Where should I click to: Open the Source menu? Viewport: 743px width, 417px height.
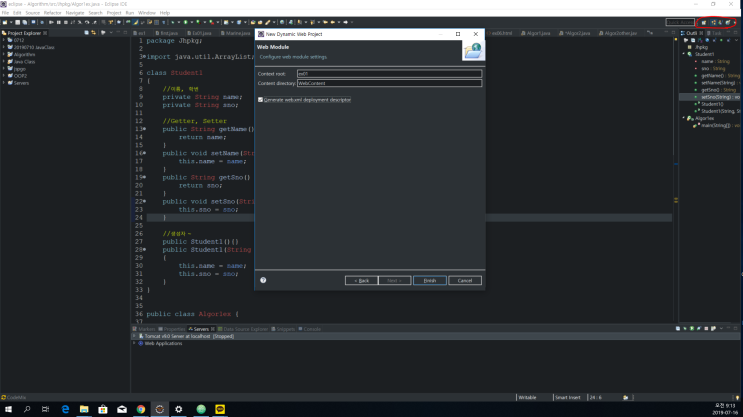pos(32,13)
